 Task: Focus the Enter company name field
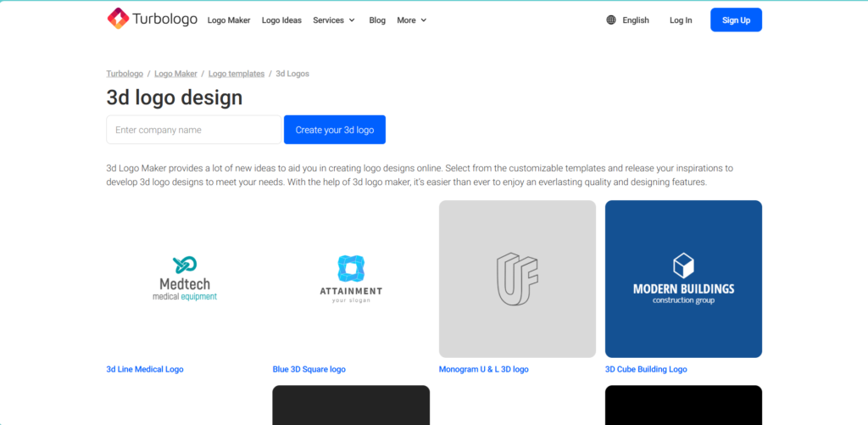(x=193, y=130)
